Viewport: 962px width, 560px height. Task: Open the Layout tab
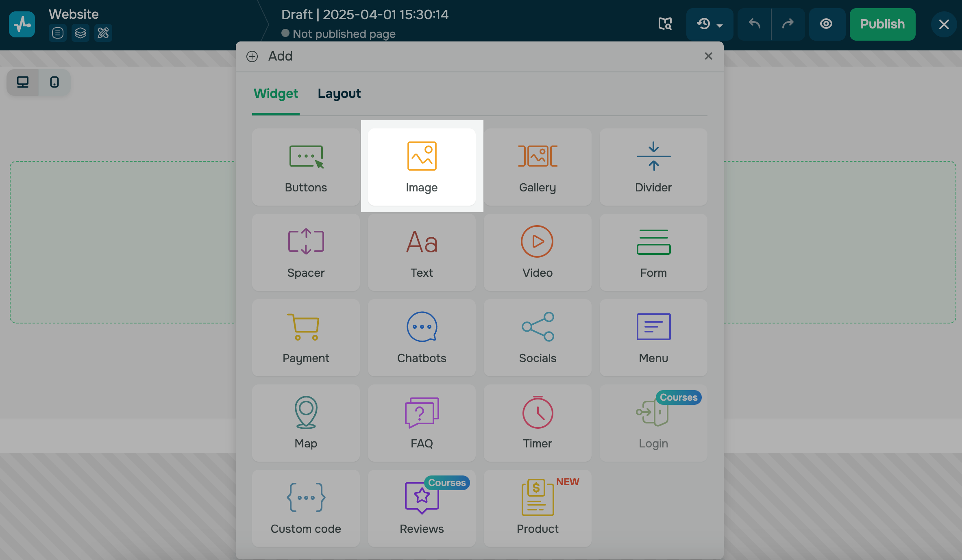click(339, 94)
